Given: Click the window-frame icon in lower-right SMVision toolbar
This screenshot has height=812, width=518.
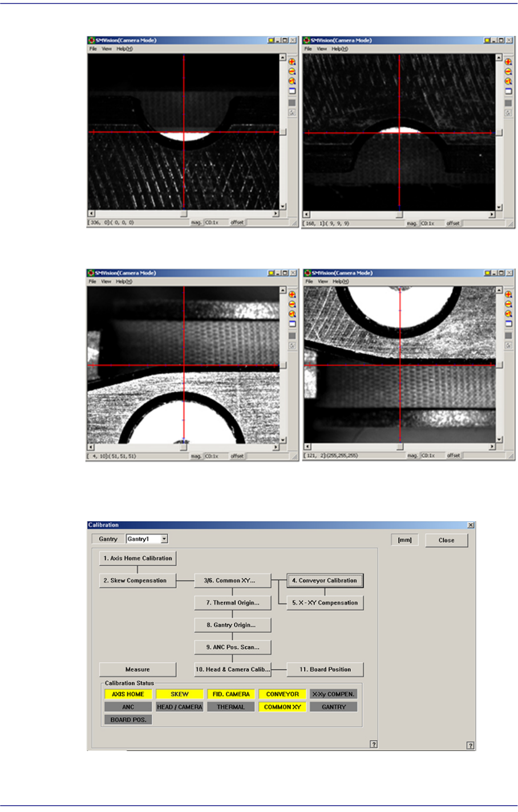Looking at the screenshot, I should 508,324.
